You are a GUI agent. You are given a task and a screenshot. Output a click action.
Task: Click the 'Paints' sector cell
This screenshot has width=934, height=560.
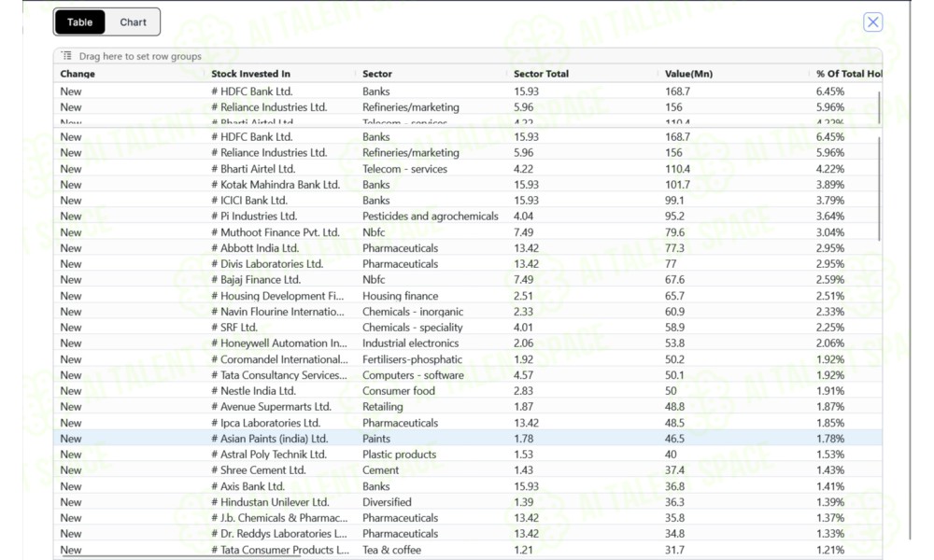376,439
